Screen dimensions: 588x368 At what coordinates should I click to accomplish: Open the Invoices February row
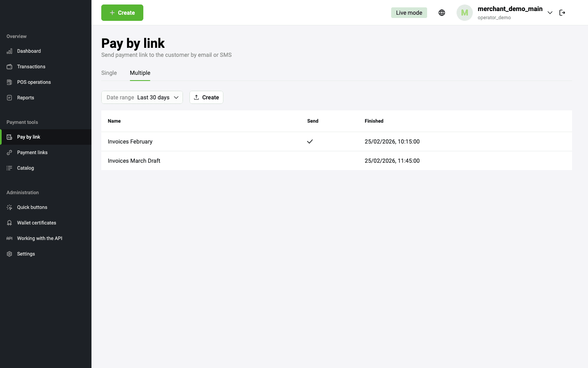[x=130, y=141]
